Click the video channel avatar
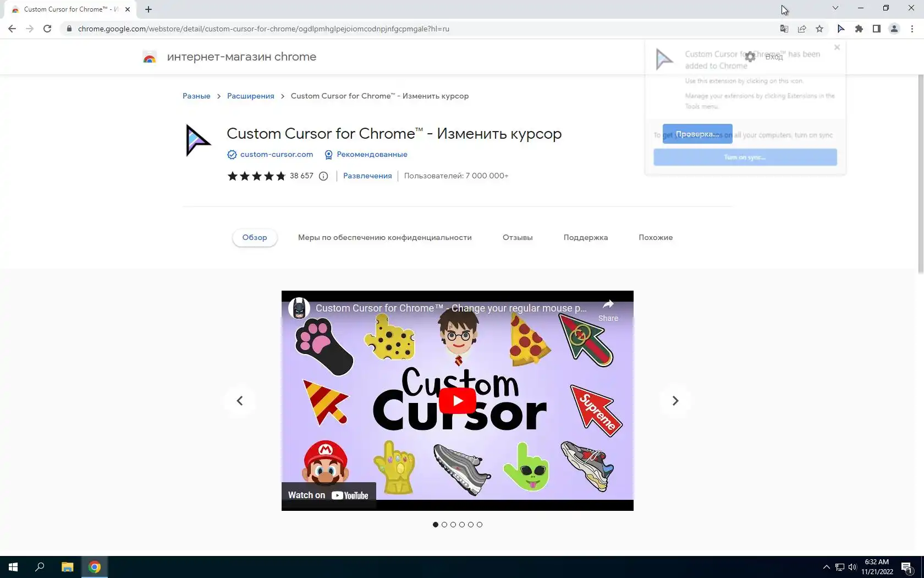The width and height of the screenshot is (924, 578). point(299,308)
